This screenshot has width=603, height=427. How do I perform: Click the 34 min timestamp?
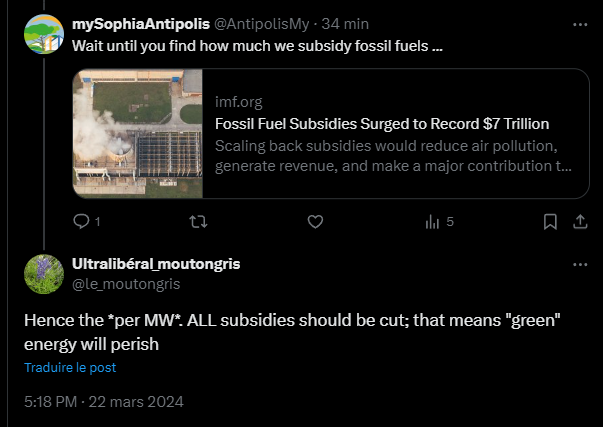[345, 24]
